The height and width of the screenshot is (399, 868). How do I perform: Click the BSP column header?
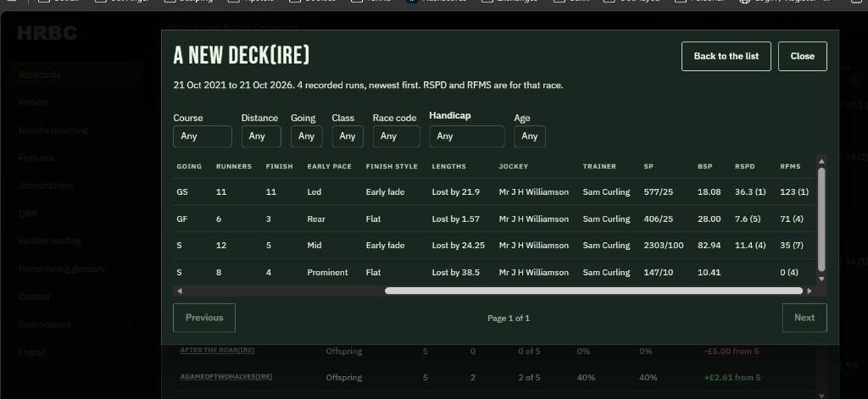click(x=704, y=166)
